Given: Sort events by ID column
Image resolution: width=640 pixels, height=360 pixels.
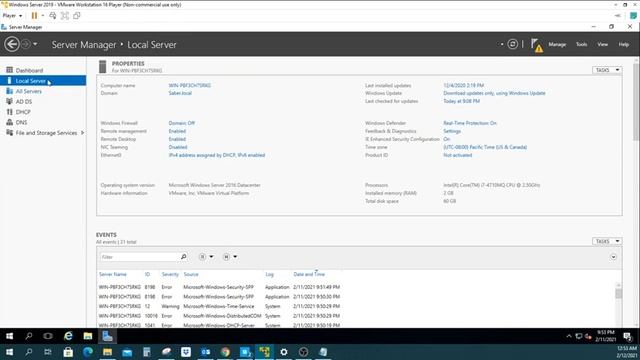Looking at the screenshot, I should 147,274.
